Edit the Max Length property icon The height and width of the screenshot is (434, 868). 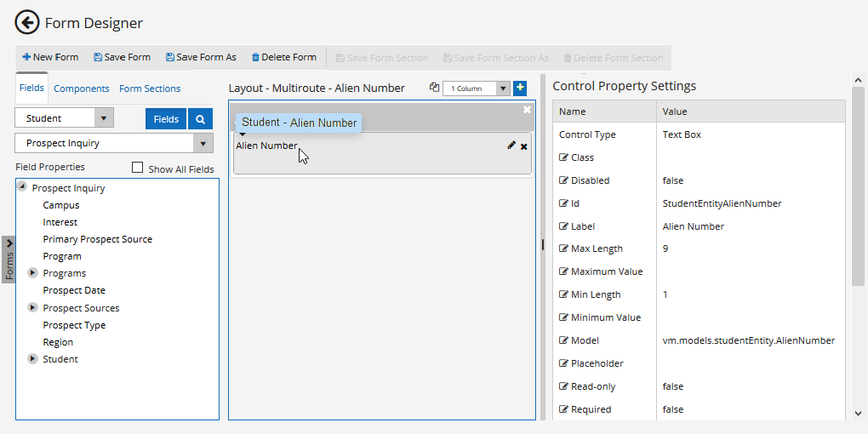click(563, 249)
